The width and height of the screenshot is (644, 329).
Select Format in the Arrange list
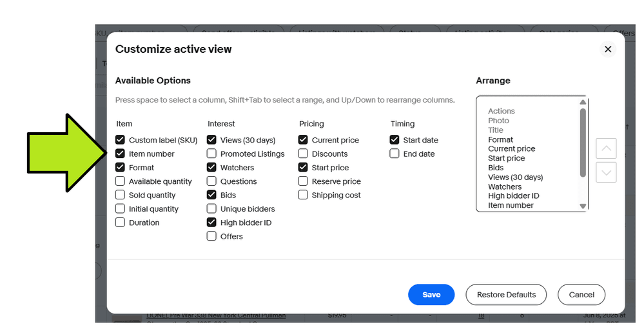point(500,139)
